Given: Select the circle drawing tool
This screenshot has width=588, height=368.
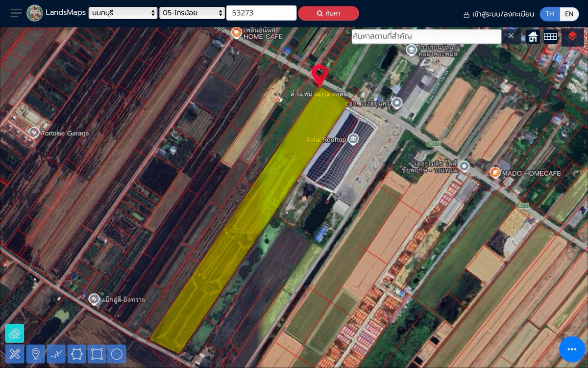Looking at the screenshot, I should tap(117, 354).
